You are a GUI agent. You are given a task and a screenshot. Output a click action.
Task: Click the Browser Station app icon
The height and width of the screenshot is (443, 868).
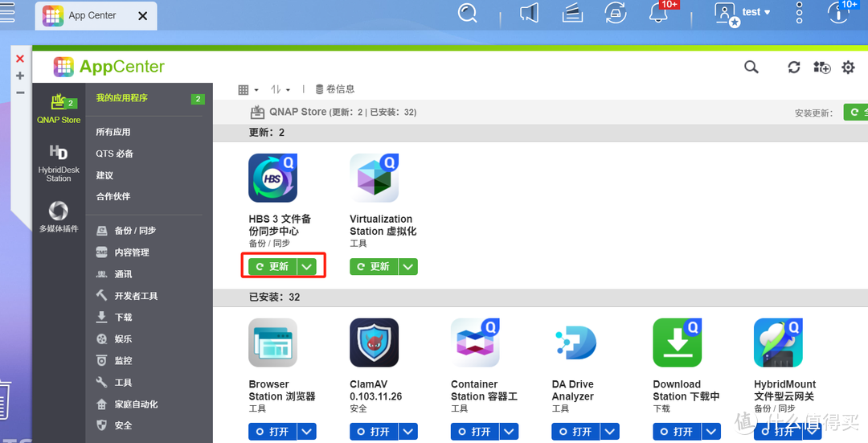tap(272, 343)
